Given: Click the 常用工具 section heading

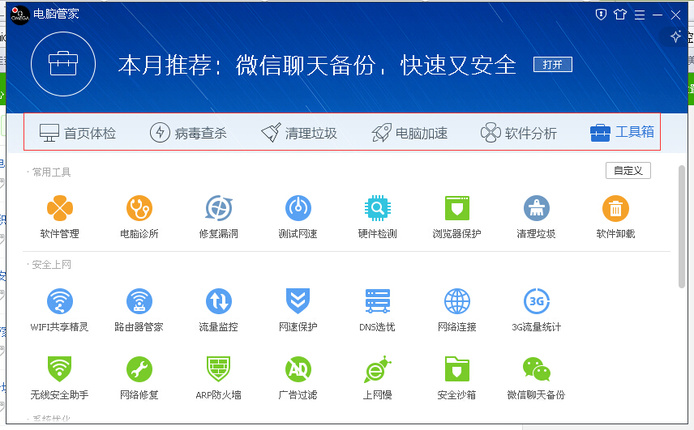Looking at the screenshot, I should [51, 172].
